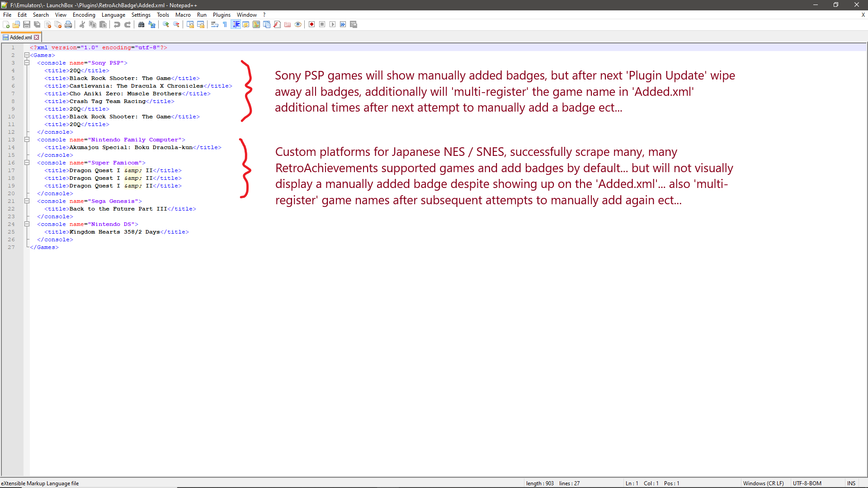
Task: Copy selection with the Copy icon
Action: [x=93, y=24]
